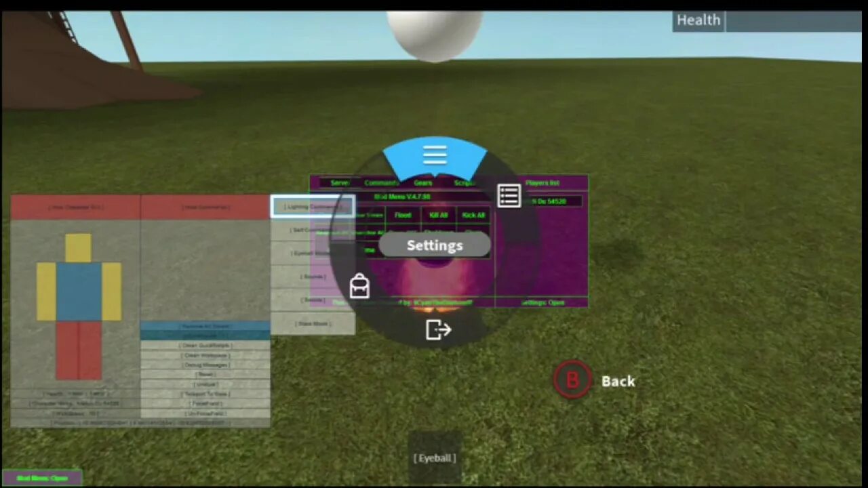Click the Remove All Gears blue button
The width and height of the screenshot is (868, 488).
tap(205, 326)
